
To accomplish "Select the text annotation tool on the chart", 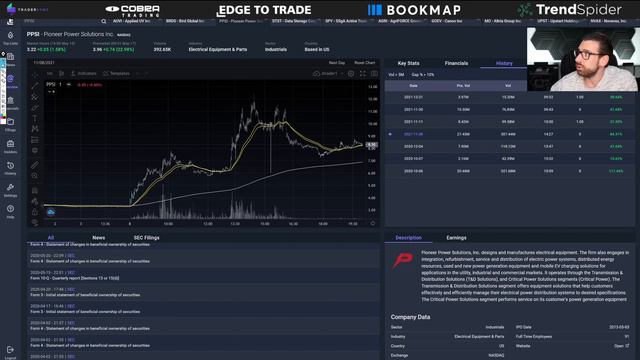I will [35, 118].
